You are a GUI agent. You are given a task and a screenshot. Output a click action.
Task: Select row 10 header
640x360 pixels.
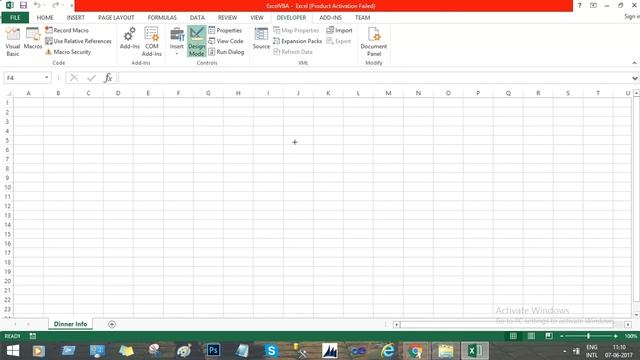(7, 187)
